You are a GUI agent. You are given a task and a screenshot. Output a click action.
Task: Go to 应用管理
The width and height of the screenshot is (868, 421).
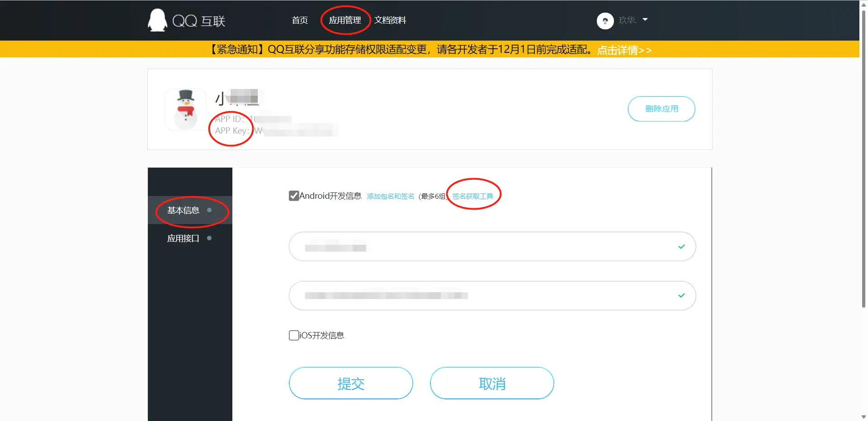pyautogui.click(x=344, y=20)
